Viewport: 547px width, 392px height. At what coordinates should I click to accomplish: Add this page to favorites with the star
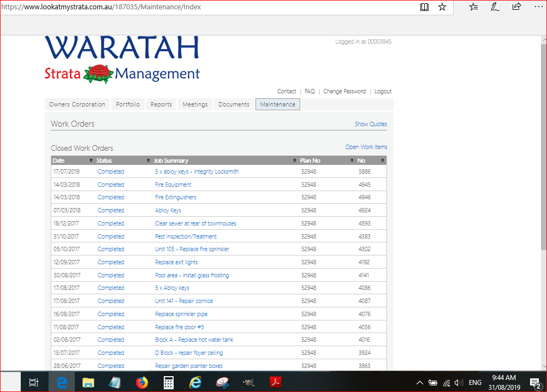pyautogui.click(x=442, y=7)
